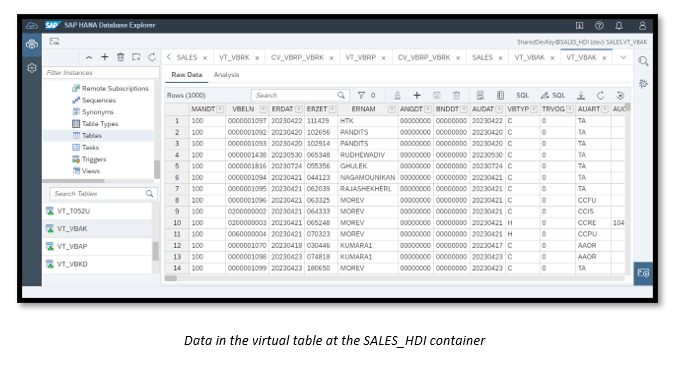694x366 pixels.
Task: Click the SQL button in data toolbar
Action: pos(522,95)
